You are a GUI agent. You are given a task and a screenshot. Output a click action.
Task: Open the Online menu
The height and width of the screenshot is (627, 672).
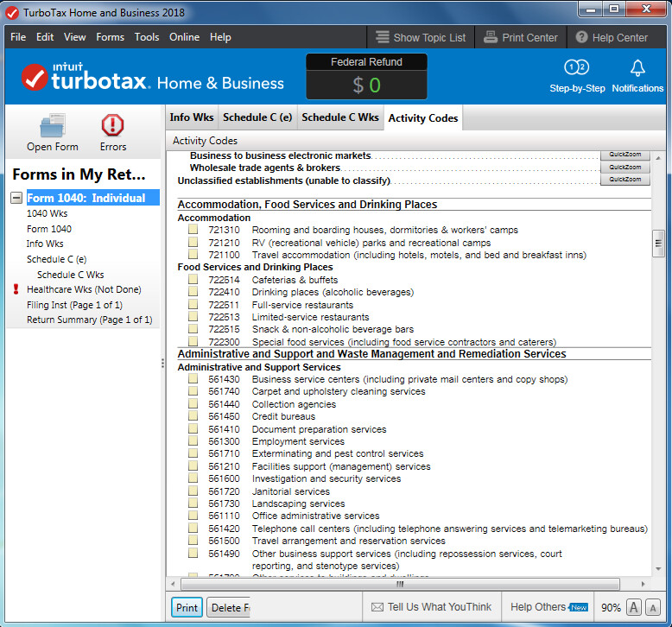184,37
